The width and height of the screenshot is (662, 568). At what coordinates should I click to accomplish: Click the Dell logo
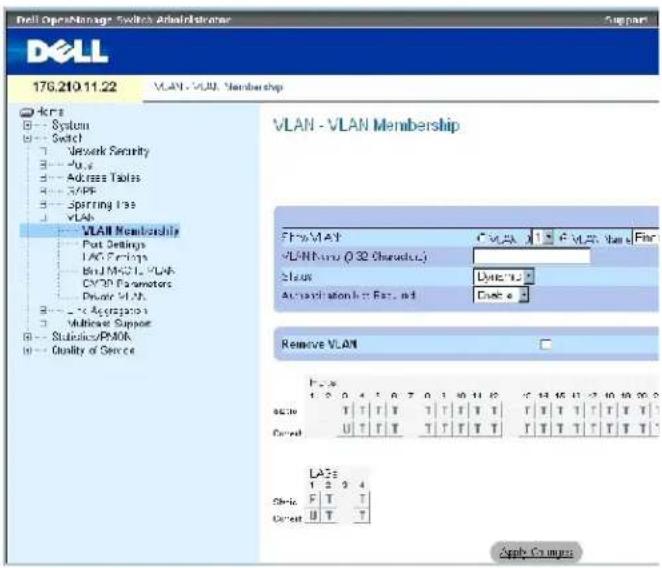(68, 52)
